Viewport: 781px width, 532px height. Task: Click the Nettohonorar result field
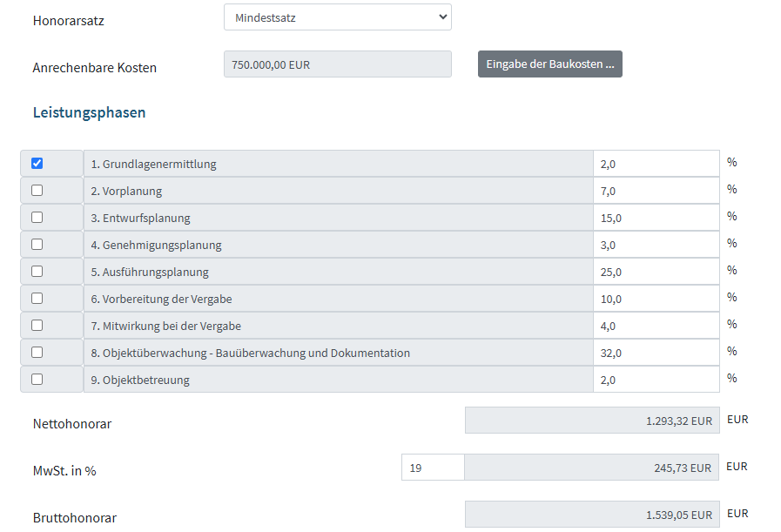pos(592,421)
